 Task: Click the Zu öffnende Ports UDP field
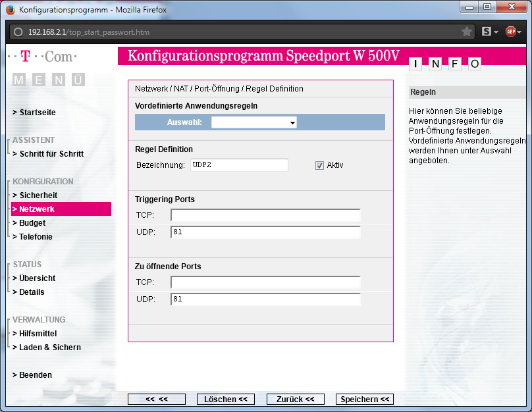tap(265, 299)
